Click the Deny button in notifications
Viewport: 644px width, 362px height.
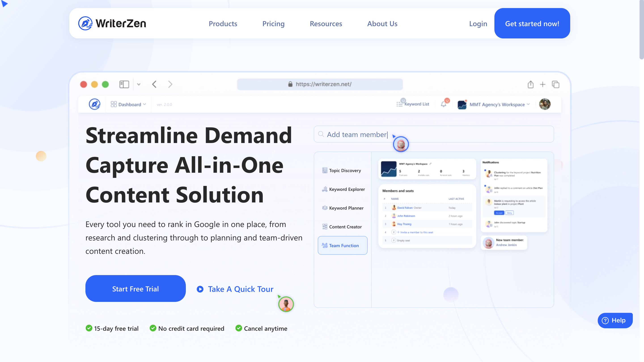510,213
